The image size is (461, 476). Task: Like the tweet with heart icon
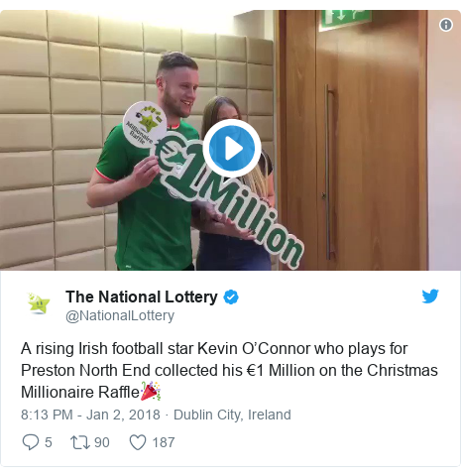coord(138,442)
